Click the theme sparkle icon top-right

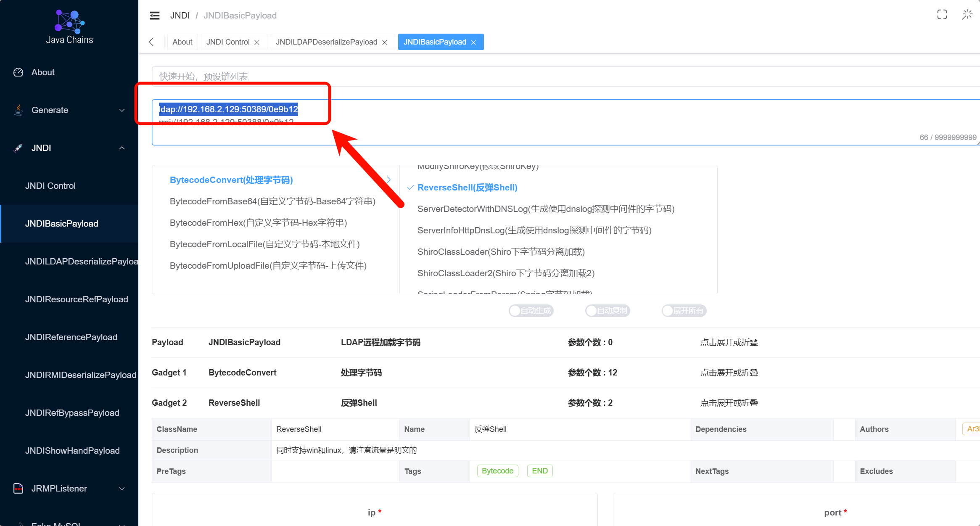(x=967, y=15)
